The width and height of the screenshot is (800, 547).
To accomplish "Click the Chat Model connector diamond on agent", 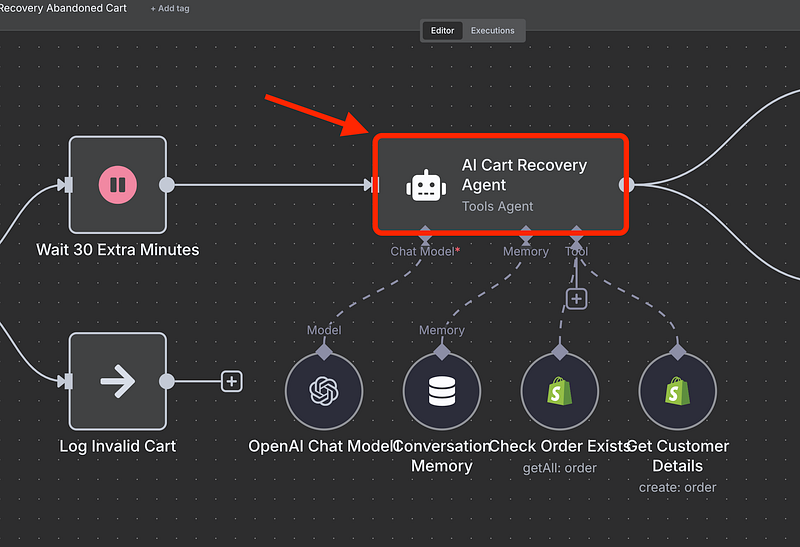I will pyautogui.click(x=425, y=238).
